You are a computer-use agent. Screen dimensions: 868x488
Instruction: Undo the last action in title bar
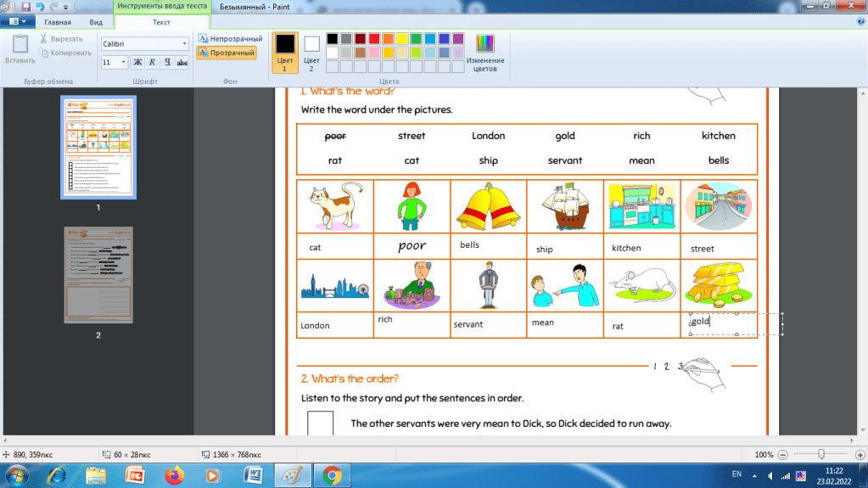pos(40,6)
